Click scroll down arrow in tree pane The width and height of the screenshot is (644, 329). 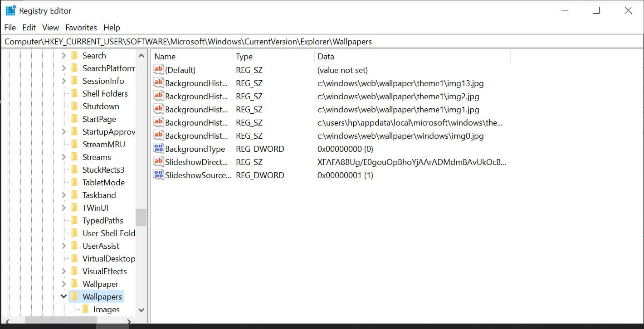(141, 310)
